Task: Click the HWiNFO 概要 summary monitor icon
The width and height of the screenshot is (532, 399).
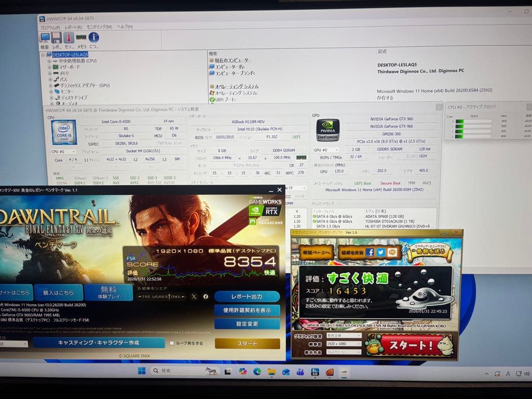Action: [44, 38]
